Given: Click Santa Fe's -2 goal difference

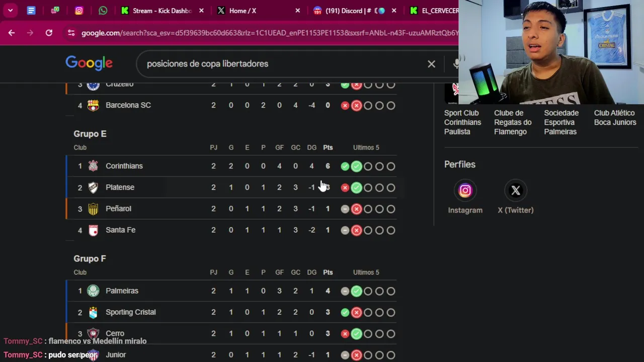Looking at the screenshot, I should [311, 230].
